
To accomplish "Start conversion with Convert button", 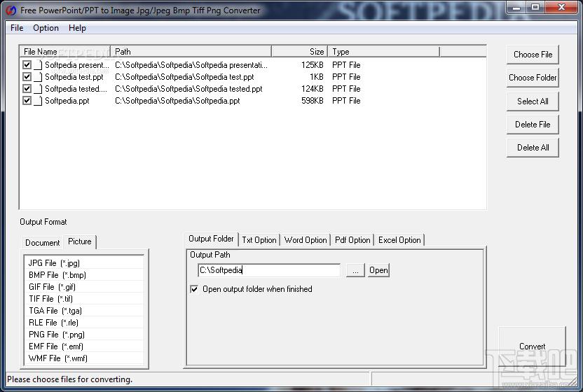I will pos(532,346).
